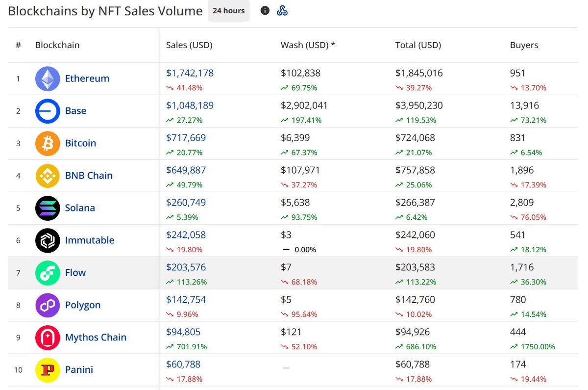This screenshot has width=588, height=390.
Task: Click Mythos Chain buyers change 1750.00%
Action: click(x=533, y=347)
